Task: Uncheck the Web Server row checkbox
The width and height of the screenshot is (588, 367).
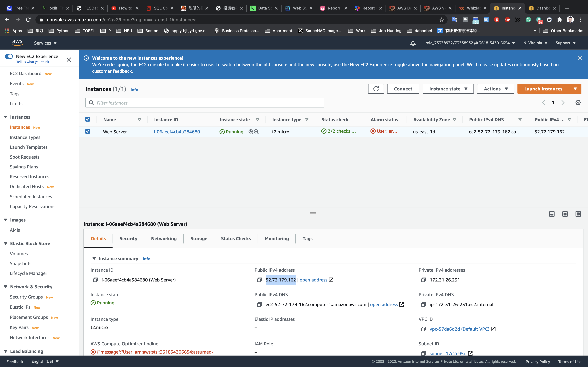Action: click(88, 132)
